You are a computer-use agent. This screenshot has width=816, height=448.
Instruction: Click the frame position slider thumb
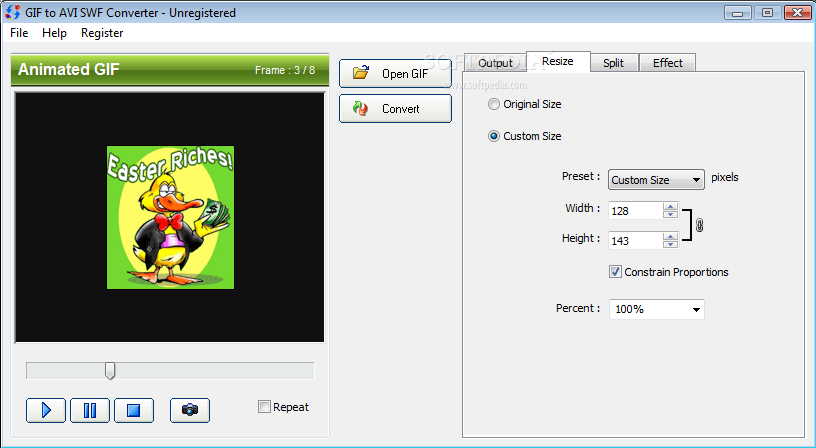[x=110, y=371]
